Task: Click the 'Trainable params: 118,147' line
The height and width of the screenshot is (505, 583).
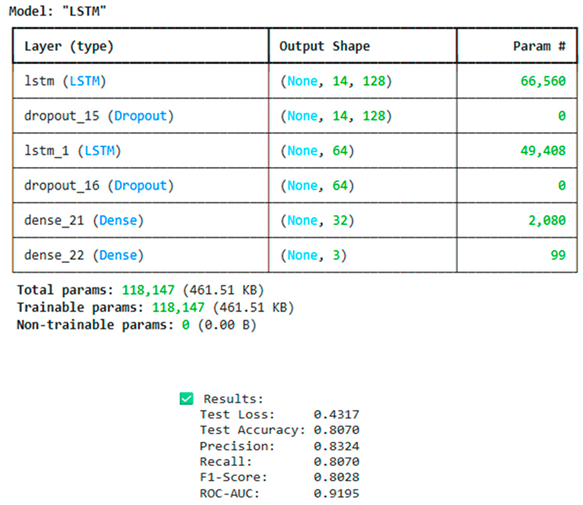Action: [155, 308]
